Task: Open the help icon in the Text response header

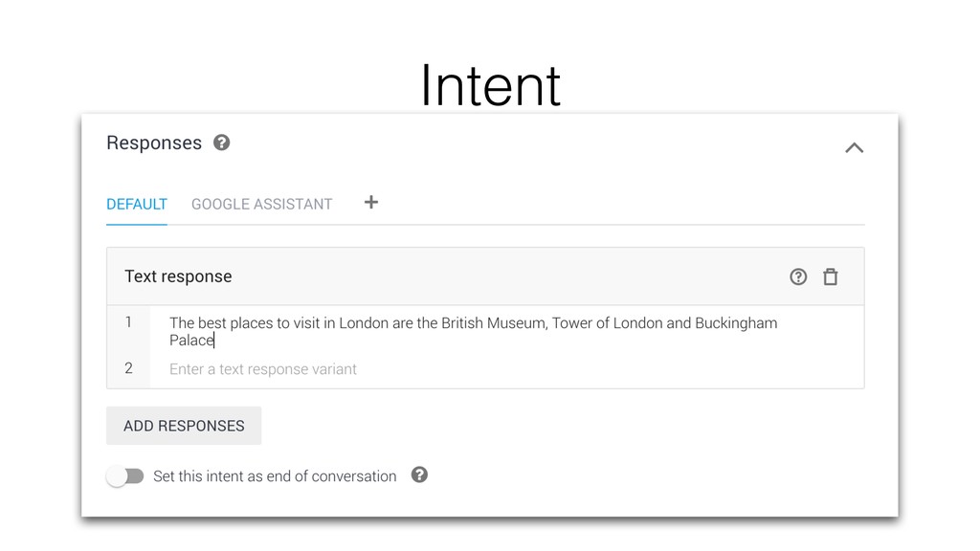Action: [x=798, y=276]
